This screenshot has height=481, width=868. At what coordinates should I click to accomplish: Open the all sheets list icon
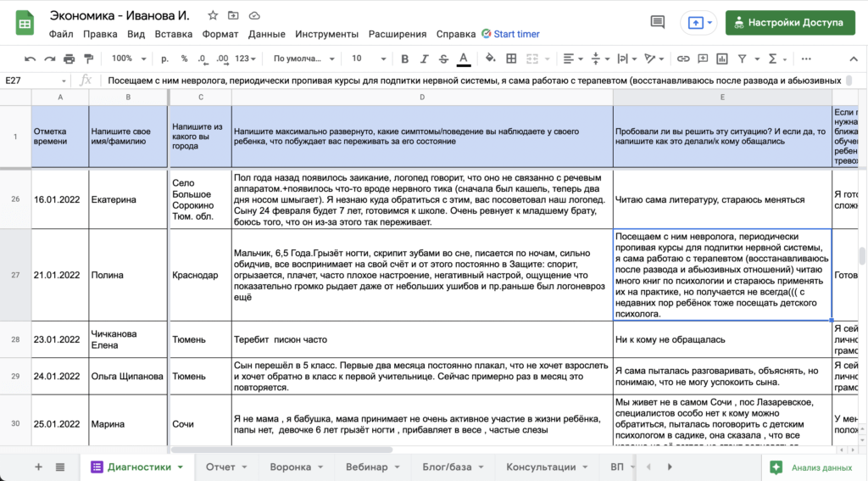pyautogui.click(x=60, y=467)
